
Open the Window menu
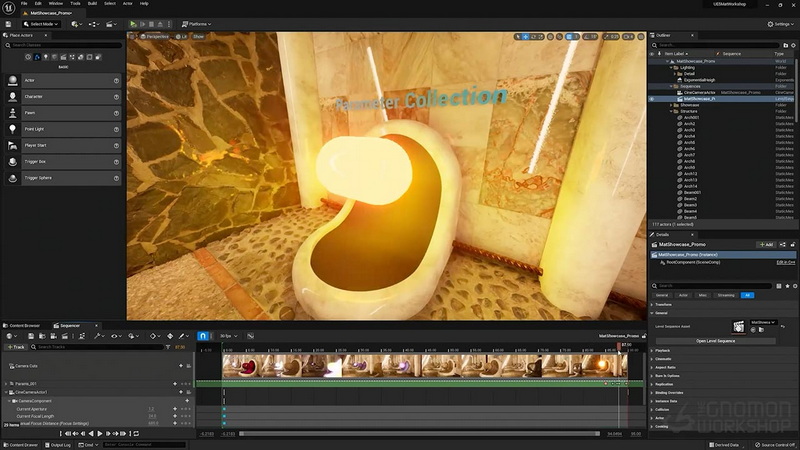point(56,4)
